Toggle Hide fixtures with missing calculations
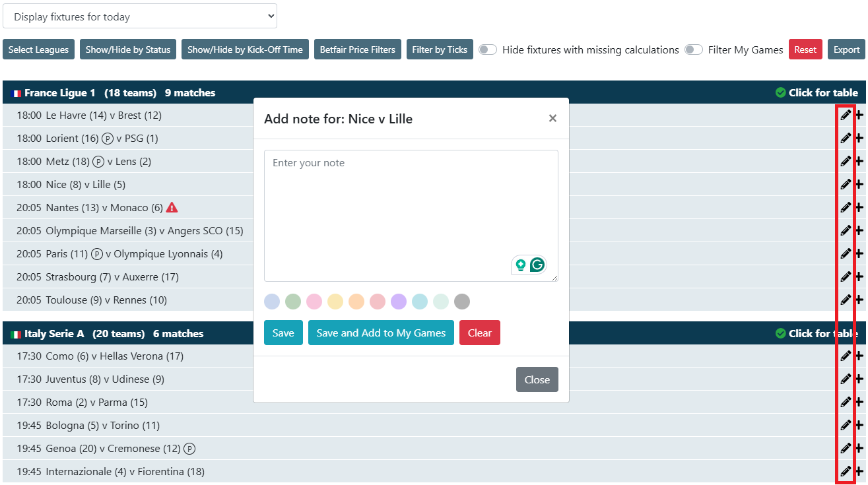 tap(488, 50)
